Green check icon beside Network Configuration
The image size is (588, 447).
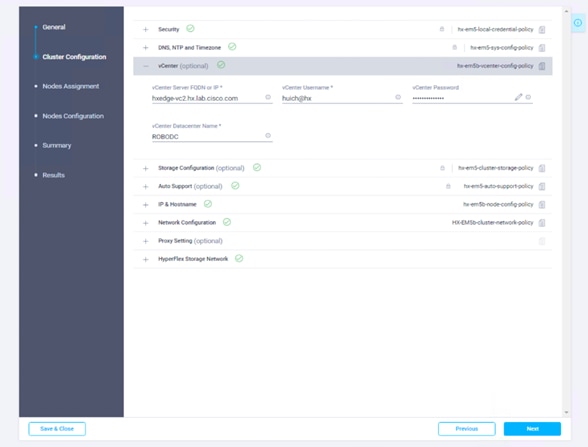(227, 222)
